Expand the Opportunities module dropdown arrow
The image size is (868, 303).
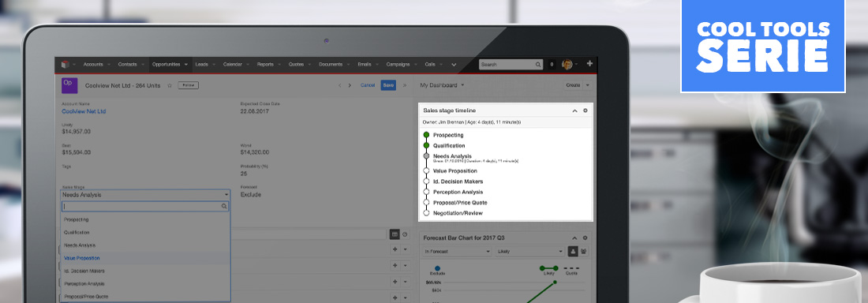185,65
